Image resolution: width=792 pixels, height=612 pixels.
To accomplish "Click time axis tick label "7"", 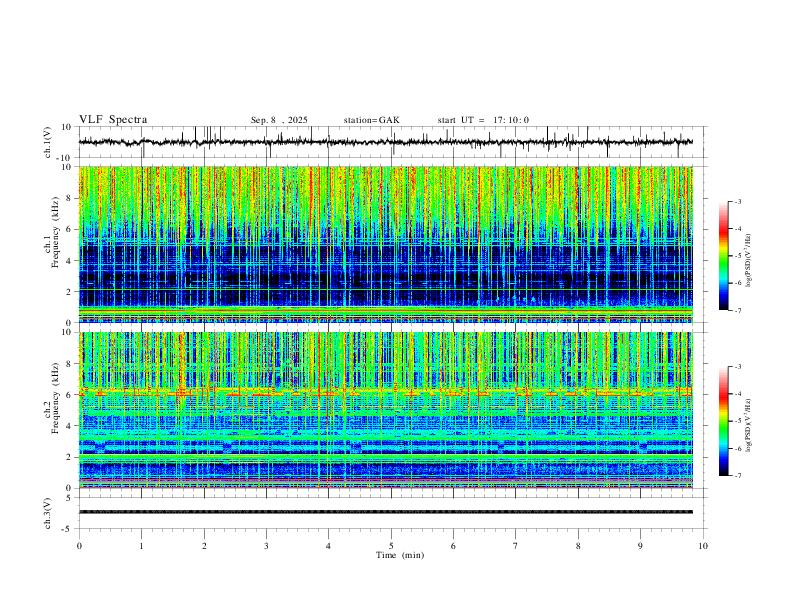I will (516, 546).
